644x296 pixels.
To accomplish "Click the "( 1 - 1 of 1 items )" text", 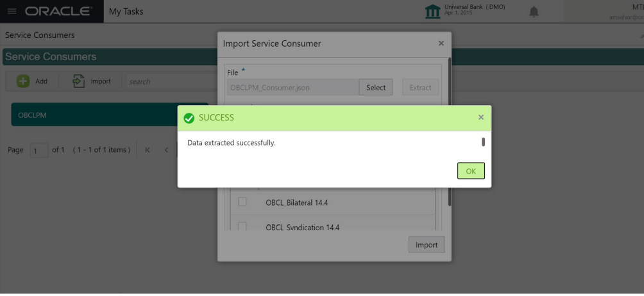I will click(101, 150).
